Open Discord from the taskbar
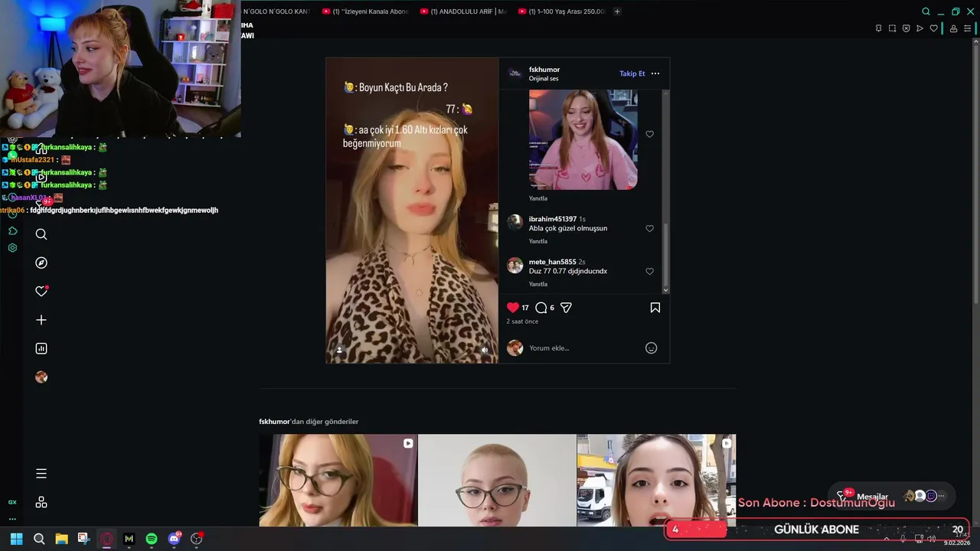 tap(174, 539)
